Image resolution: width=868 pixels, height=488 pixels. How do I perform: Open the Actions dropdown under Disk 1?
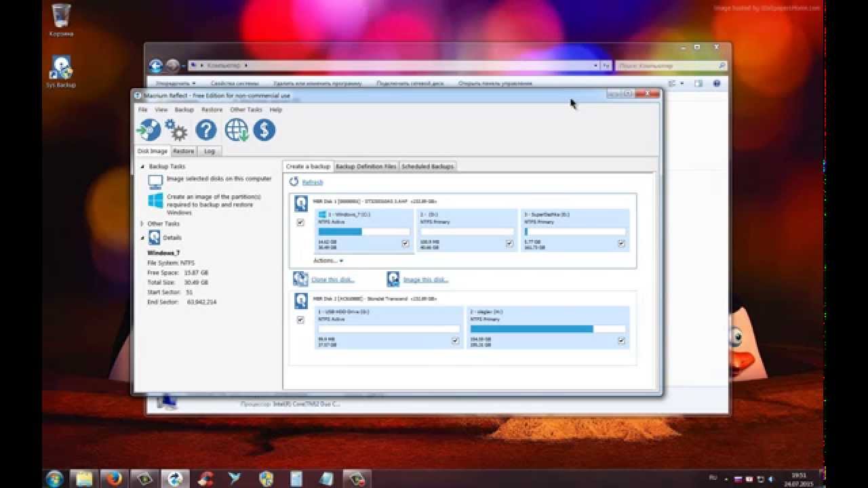(328, 260)
